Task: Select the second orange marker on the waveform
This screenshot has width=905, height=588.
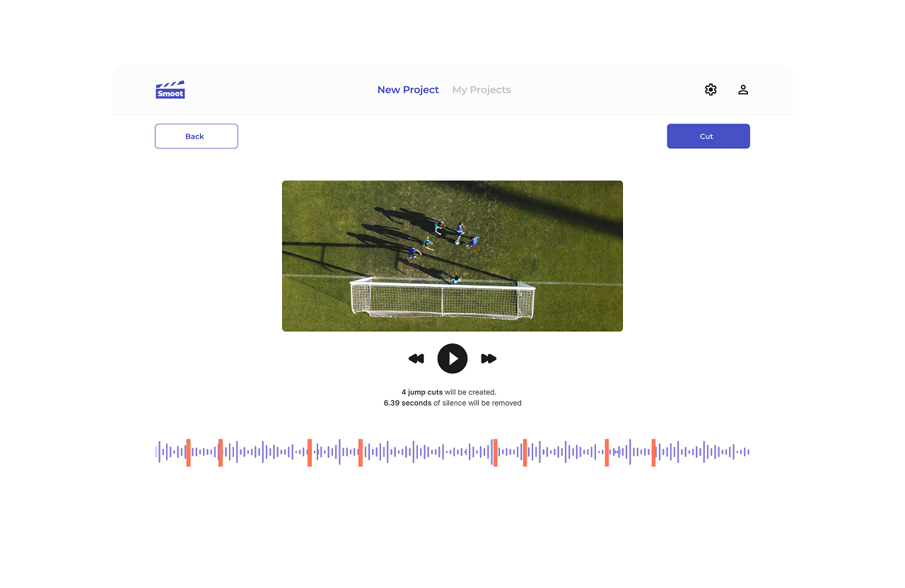Action: (221, 452)
